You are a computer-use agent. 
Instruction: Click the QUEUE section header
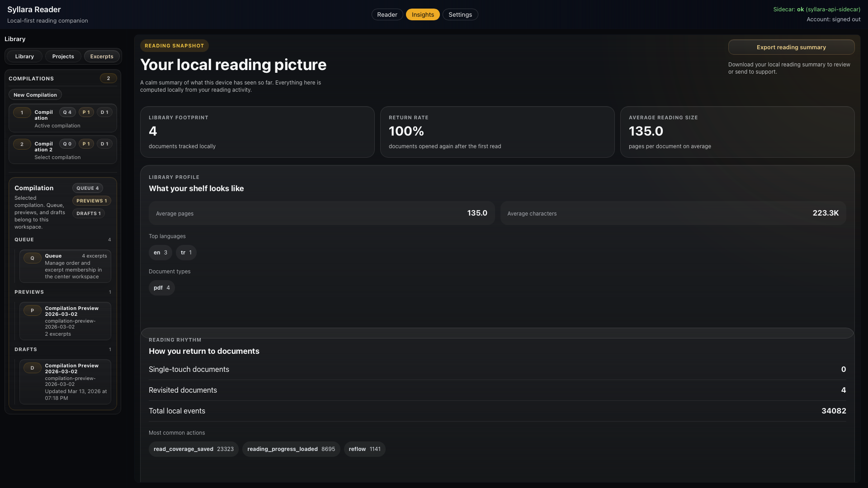(24, 240)
